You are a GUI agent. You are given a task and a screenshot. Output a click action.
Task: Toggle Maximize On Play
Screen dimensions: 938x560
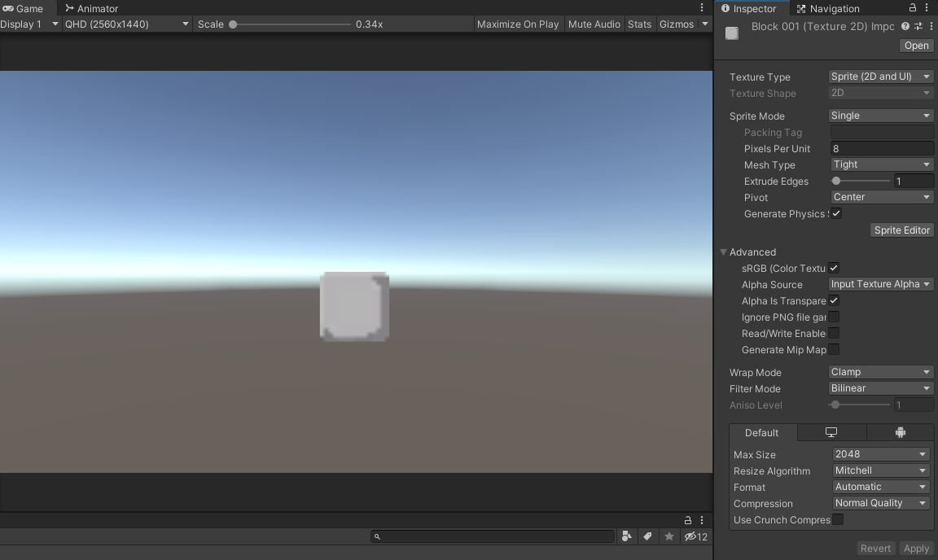pos(518,24)
